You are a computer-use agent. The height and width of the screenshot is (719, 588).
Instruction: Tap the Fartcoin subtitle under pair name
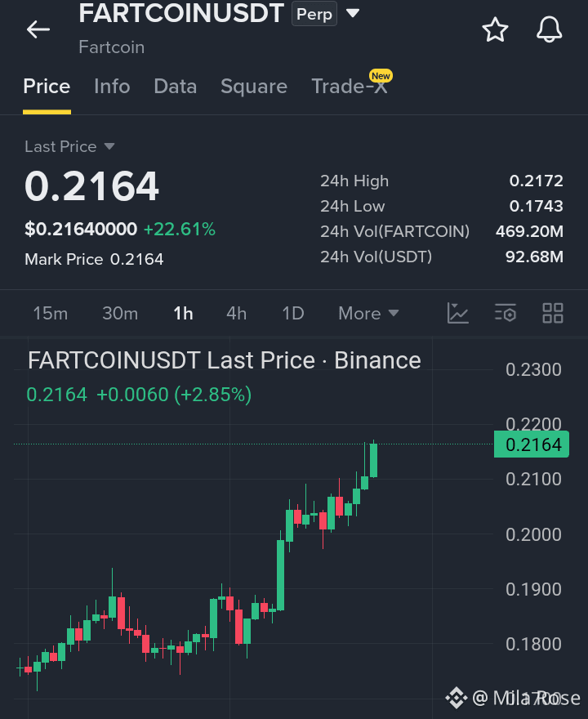(x=111, y=47)
